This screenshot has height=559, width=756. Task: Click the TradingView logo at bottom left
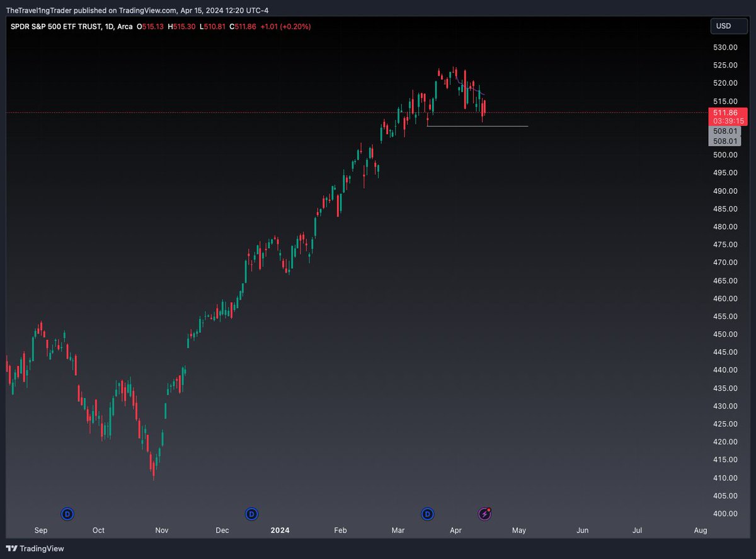(x=35, y=548)
